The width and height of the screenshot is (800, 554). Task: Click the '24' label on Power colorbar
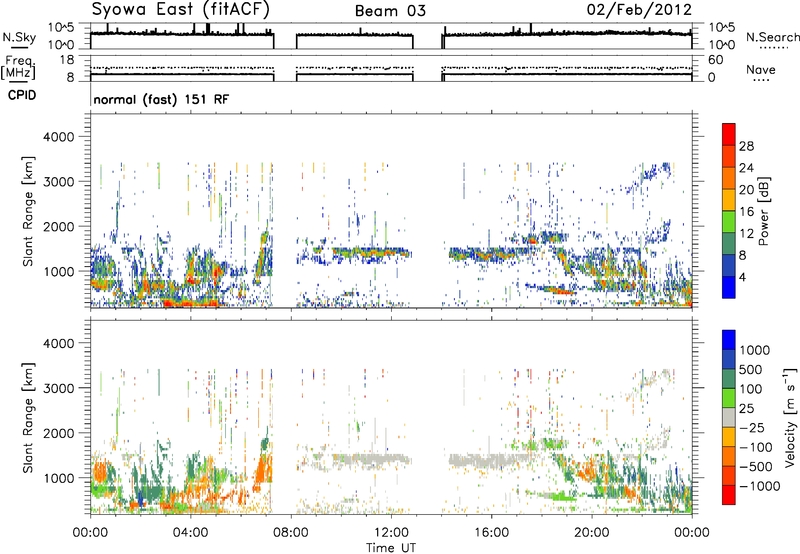[x=746, y=168]
